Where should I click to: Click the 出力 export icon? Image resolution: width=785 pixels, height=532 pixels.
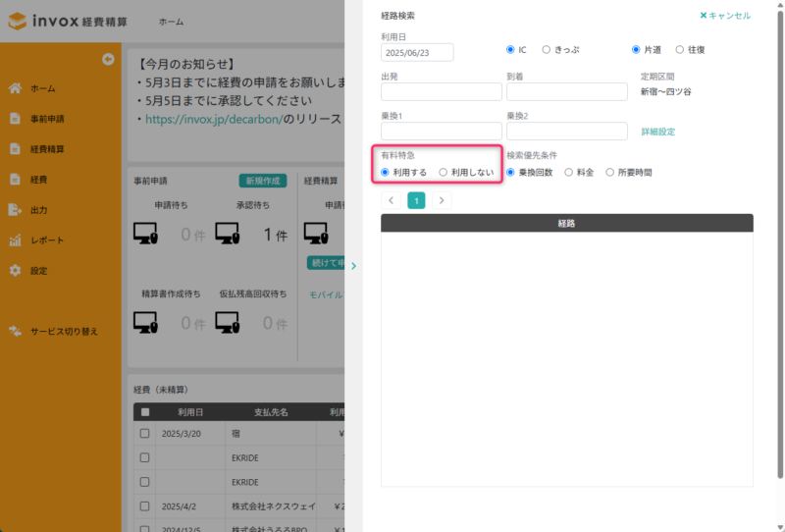[15, 210]
